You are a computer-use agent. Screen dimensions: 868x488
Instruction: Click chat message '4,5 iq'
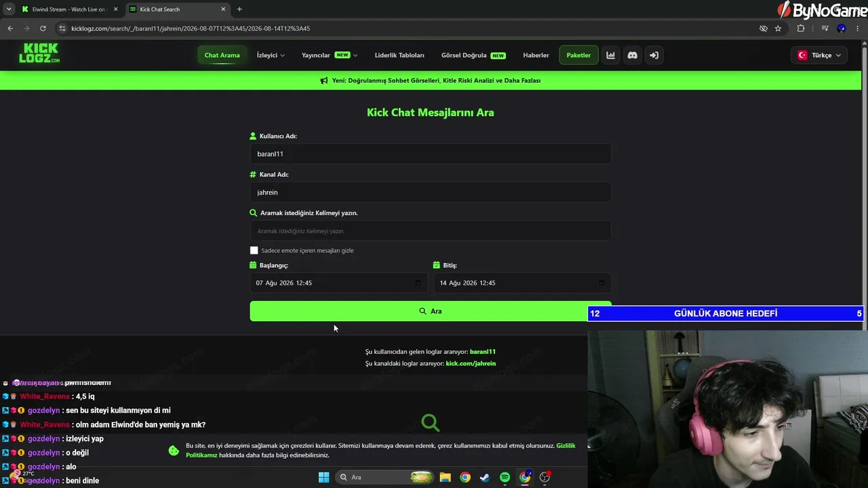85,396
